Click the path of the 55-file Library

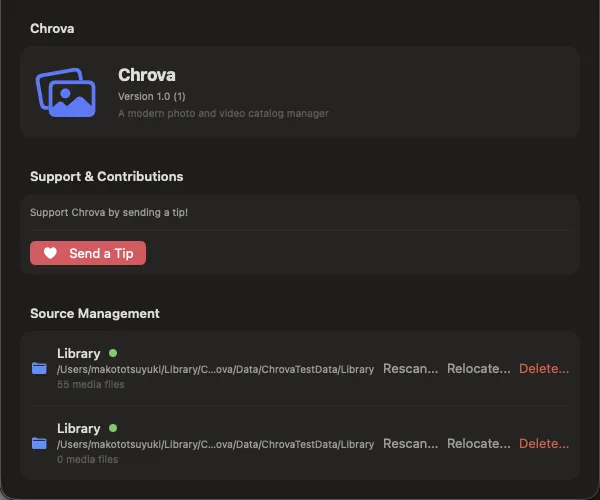215,369
